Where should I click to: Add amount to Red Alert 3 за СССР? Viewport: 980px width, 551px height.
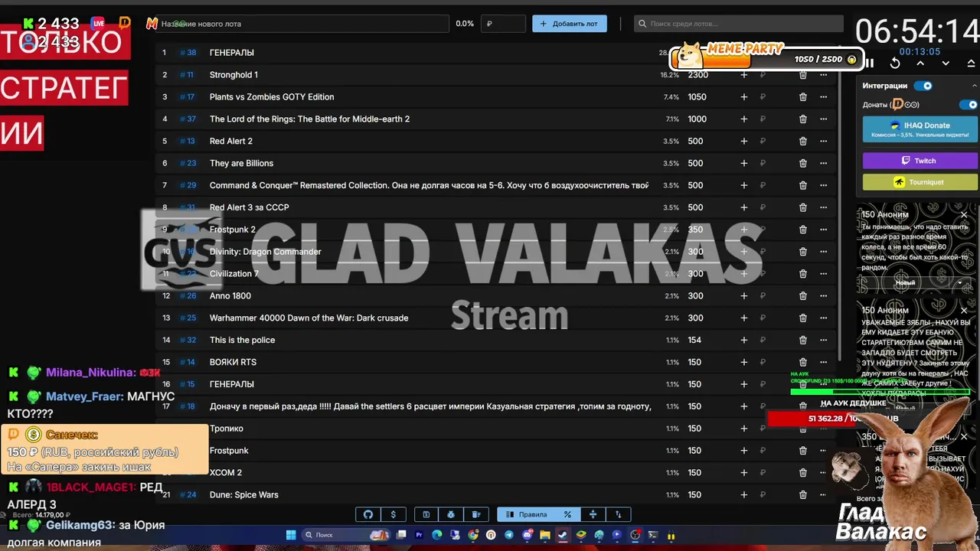(743, 207)
